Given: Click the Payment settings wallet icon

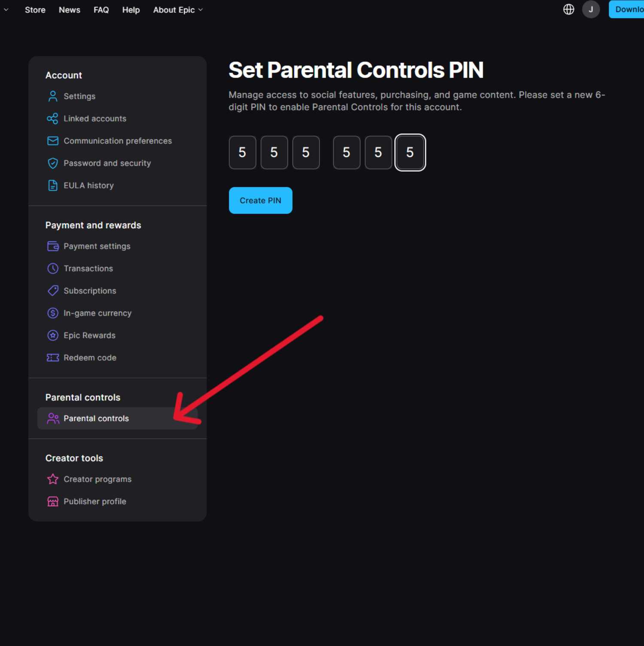Looking at the screenshot, I should (x=52, y=246).
